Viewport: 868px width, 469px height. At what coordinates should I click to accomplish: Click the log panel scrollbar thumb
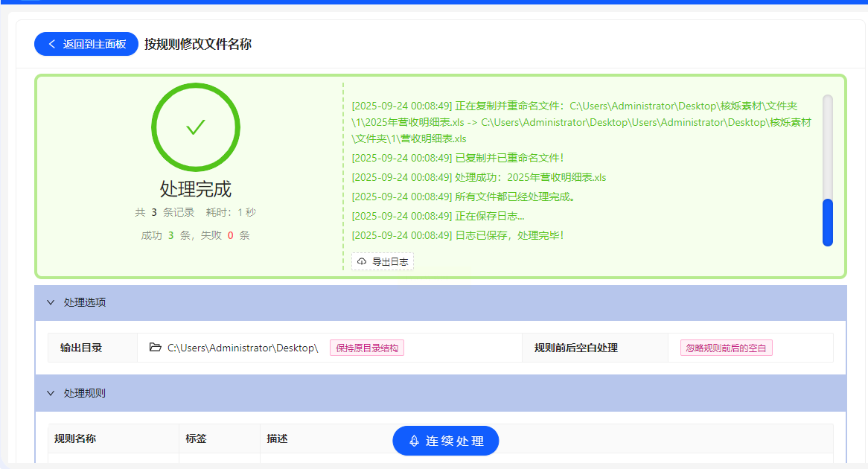pyautogui.click(x=828, y=222)
